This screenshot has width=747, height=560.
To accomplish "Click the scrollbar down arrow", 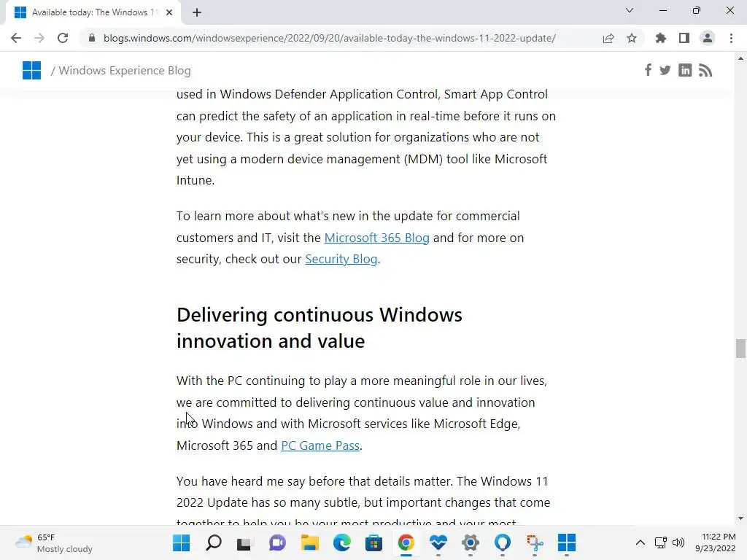I will coord(740,518).
